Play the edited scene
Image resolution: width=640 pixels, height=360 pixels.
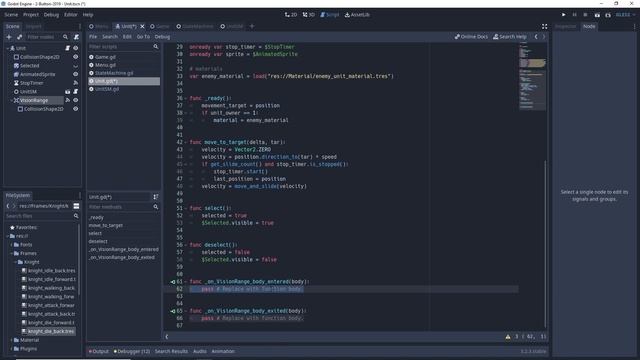coord(597,15)
